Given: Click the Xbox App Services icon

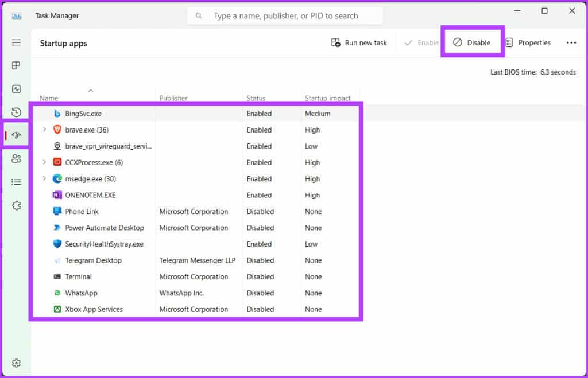Looking at the screenshot, I should (x=57, y=309).
